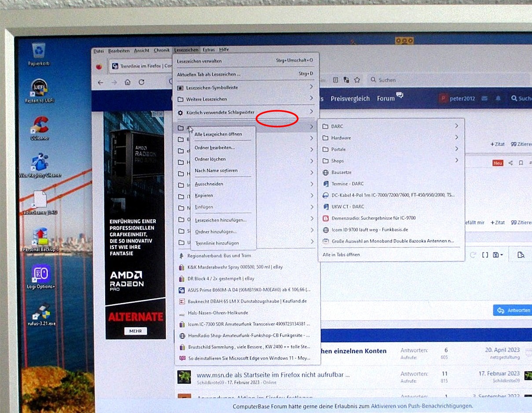Go to the home page via house icon
532x413 pixels.
coord(128,82)
